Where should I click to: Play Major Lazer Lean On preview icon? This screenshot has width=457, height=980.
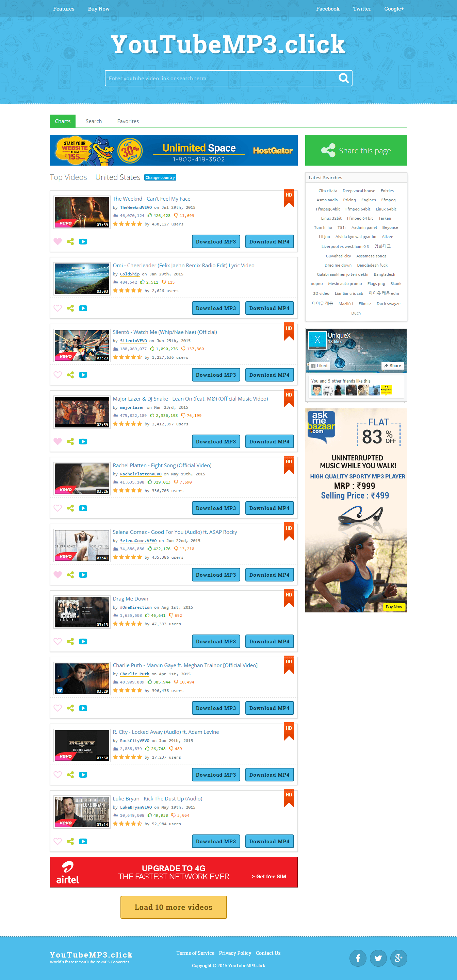83,441
